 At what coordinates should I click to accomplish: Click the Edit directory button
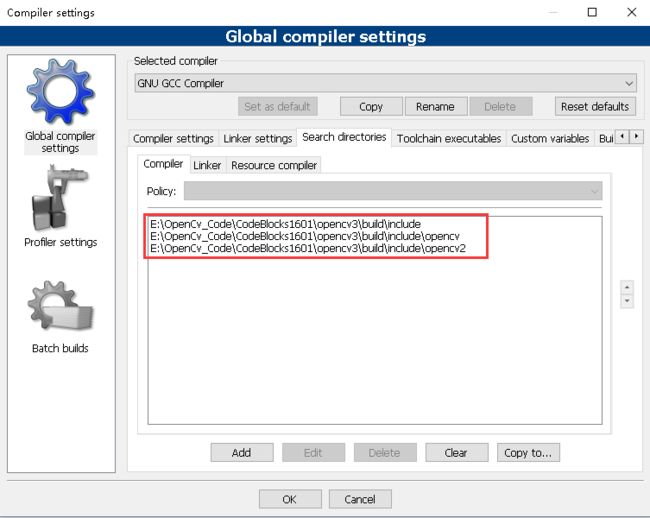(313, 453)
